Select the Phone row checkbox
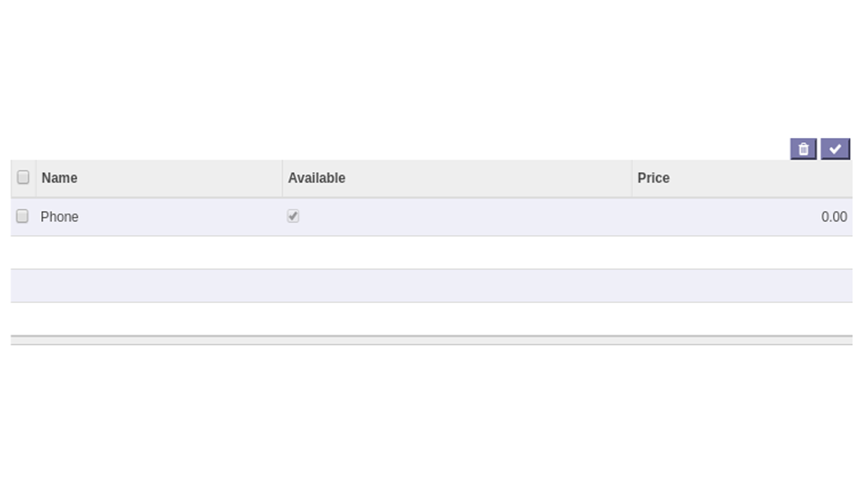Image resolution: width=868 pixels, height=488 pixels. (22, 216)
